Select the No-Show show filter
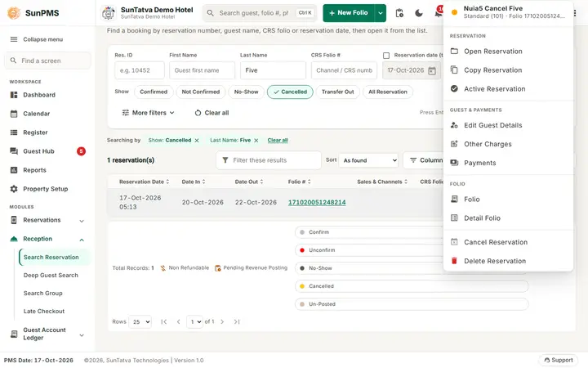 tap(246, 92)
